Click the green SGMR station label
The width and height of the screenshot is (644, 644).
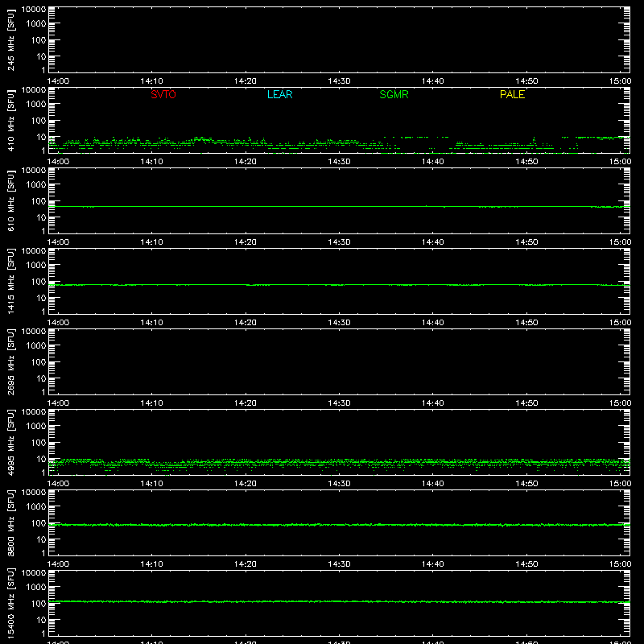click(x=394, y=94)
